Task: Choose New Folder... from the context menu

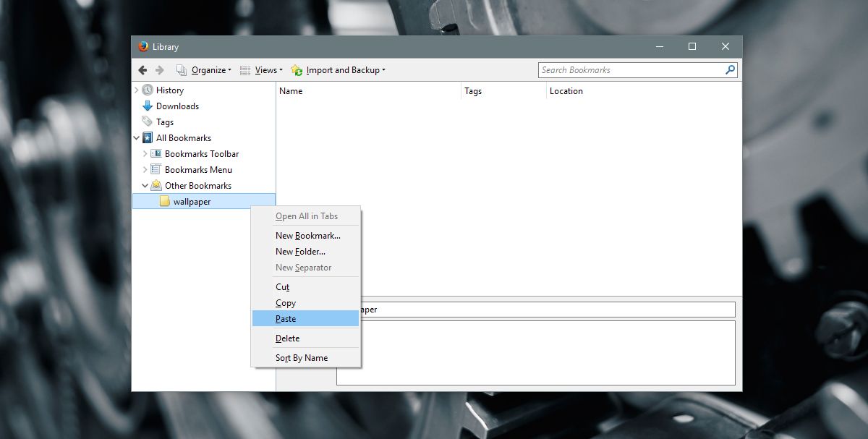Action: (x=306, y=252)
